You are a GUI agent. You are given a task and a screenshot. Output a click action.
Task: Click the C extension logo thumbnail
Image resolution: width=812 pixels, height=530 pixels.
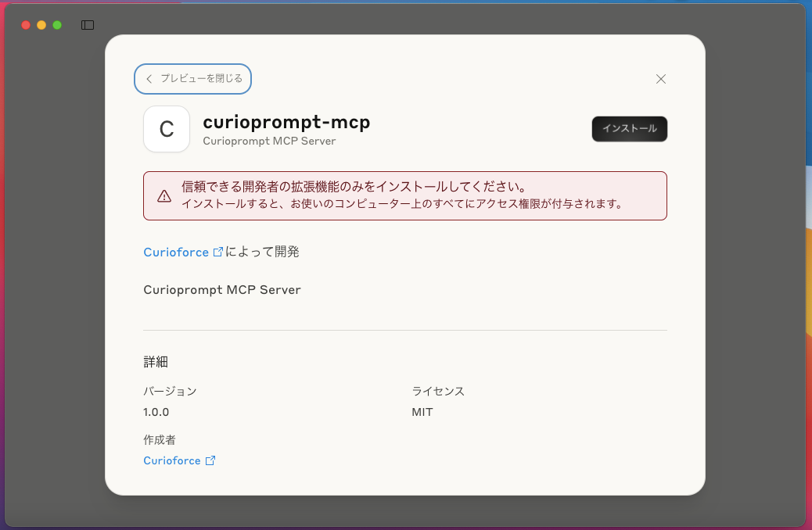pyautogui.click(x=166, y=129)
